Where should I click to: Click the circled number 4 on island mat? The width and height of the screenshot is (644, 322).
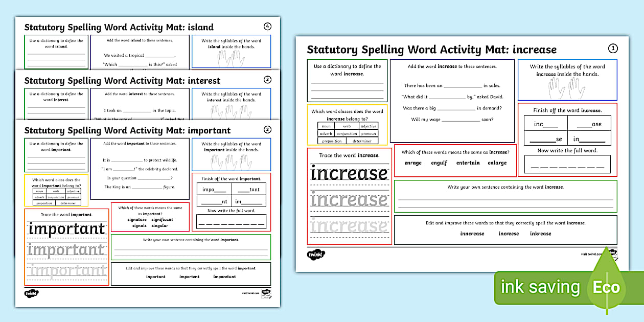[267, 27]
